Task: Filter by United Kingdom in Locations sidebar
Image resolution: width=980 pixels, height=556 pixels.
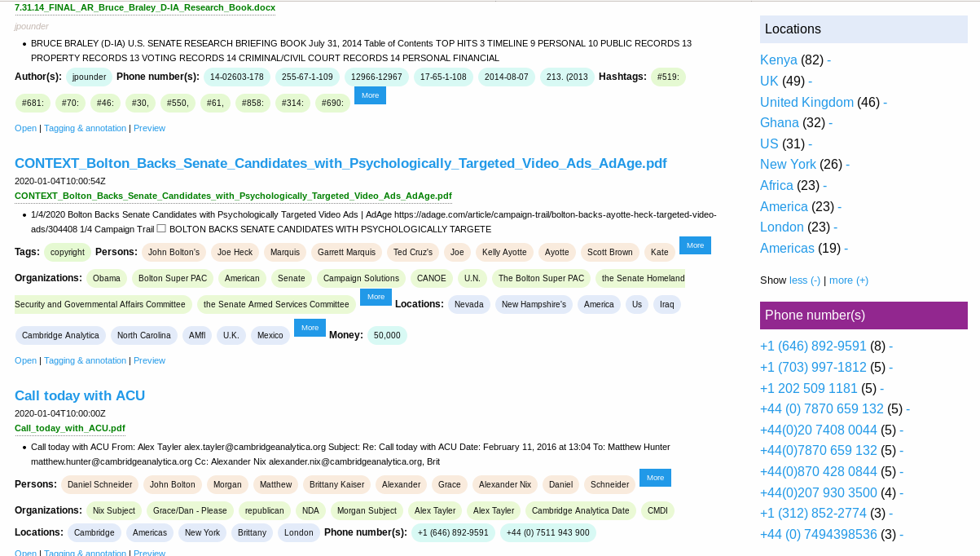Action: tap(806, 103)
